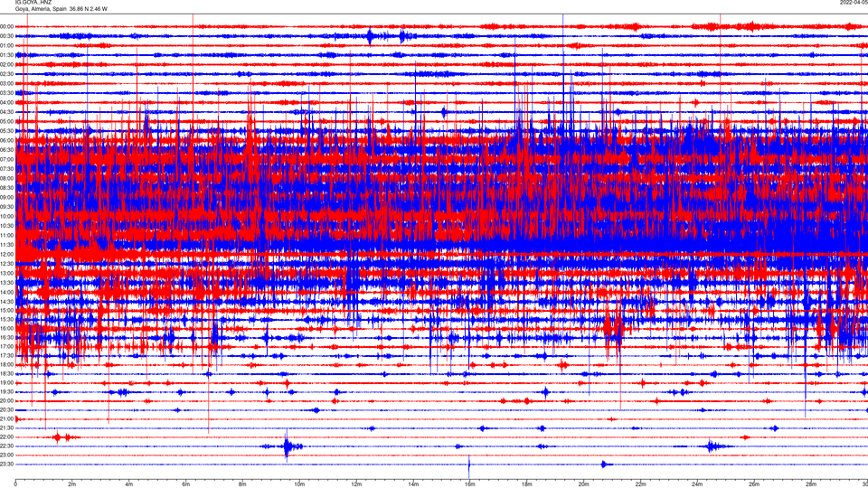Select the '01:00' trace time label
868x488 pixels.
[x=6, y=45]
